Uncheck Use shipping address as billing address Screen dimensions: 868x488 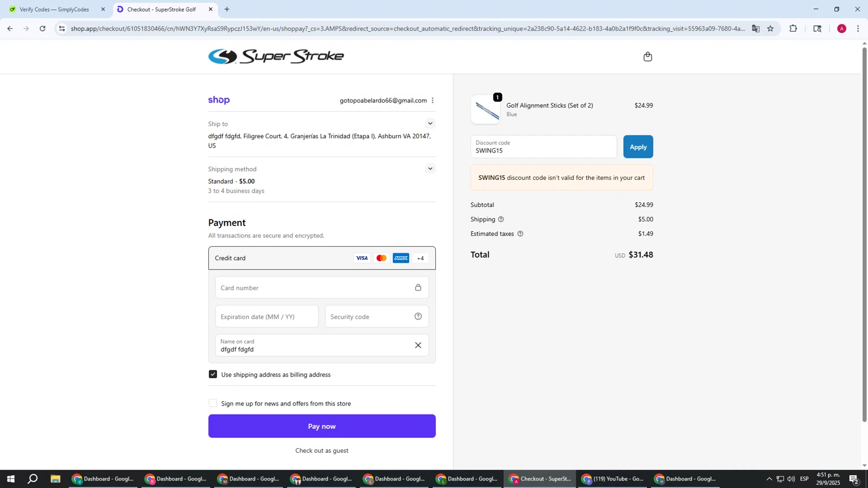pyautogui.click(x=213, y=374)
